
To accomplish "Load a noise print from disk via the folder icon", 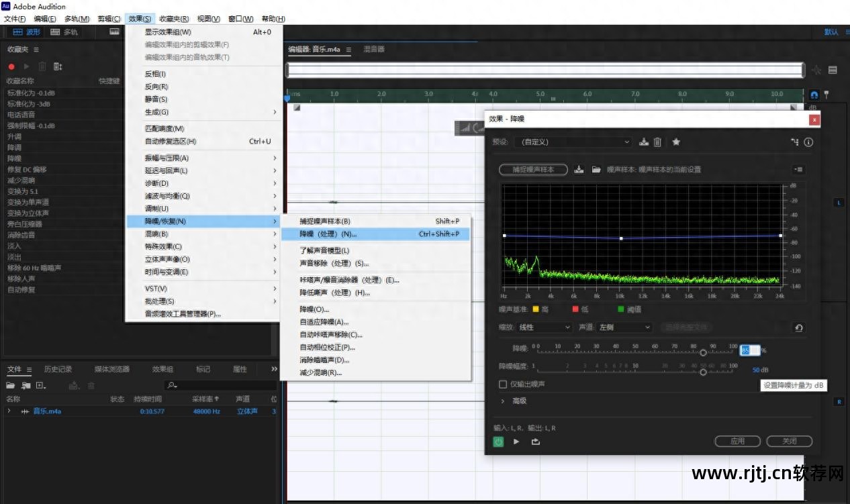I will click(x=596, y=170).
